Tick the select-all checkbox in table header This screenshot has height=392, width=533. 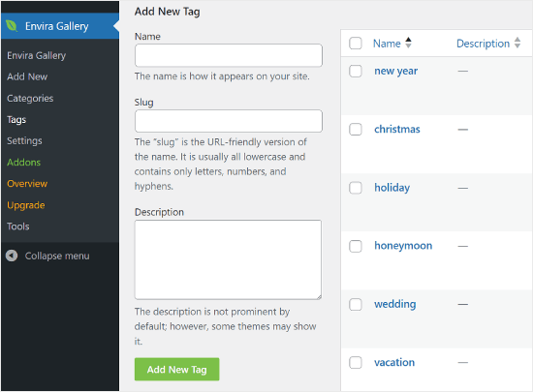point(356,44)
